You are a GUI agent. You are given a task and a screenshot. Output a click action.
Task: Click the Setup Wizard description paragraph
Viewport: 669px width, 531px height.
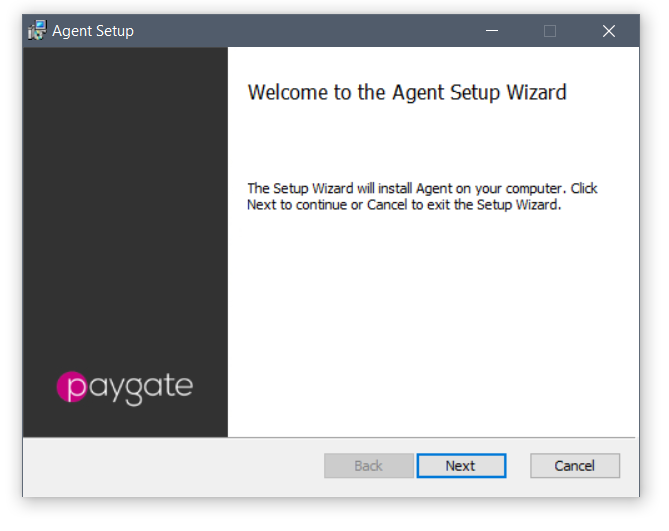(422, 196)
